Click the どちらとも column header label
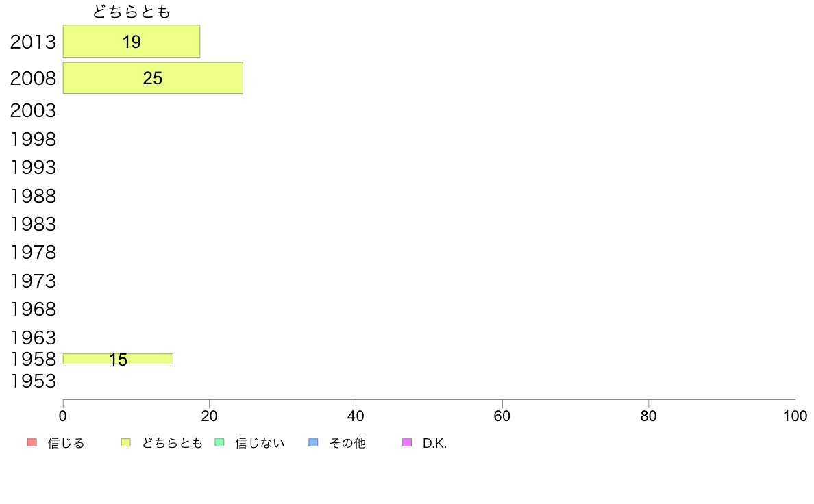This screenshot has height=504, width=814. coord(132,12)
